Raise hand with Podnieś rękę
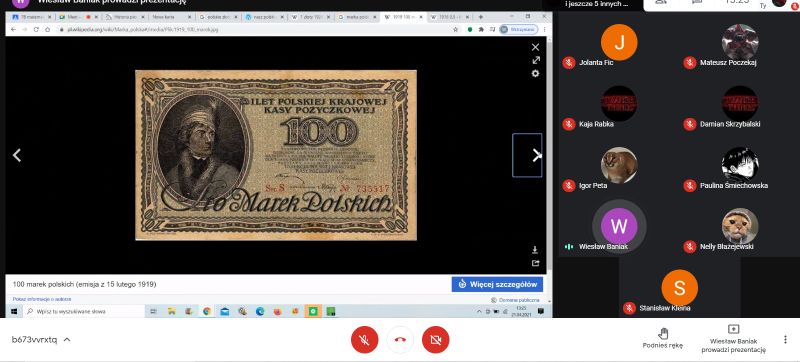Viewport: 800px width, 362px height. pyautogui.click(x=663, y=339)
